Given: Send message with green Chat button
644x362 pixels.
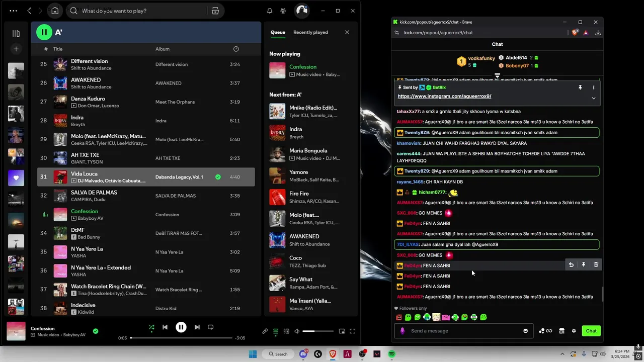Looking at the screenshot, I should pyautogui.click(x=591, y=331).
